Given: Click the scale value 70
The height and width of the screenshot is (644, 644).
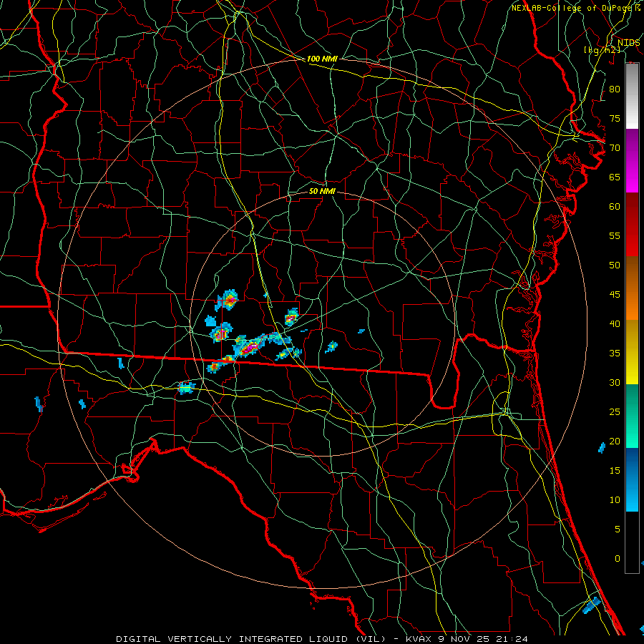Looking at the screenshot, I should pyautogui.click(x=615, y=148).
